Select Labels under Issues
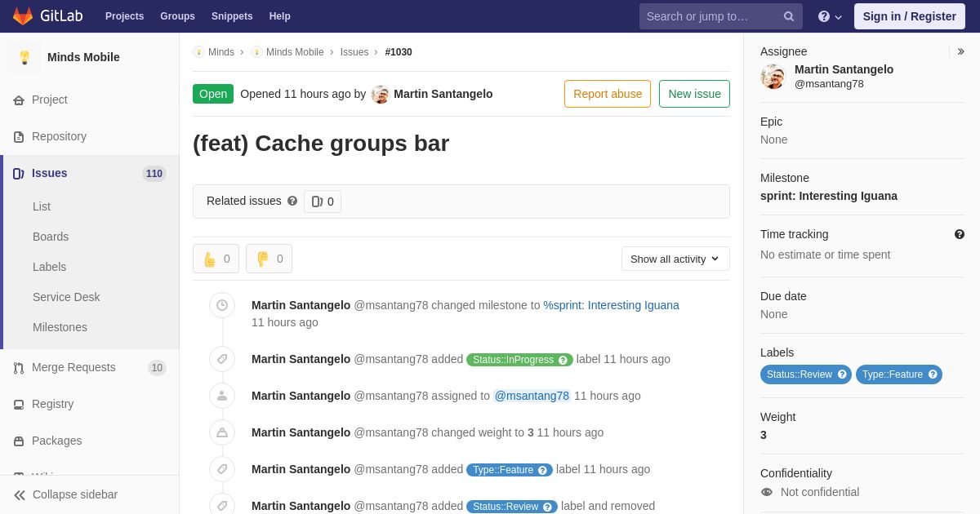 [50, 267]
